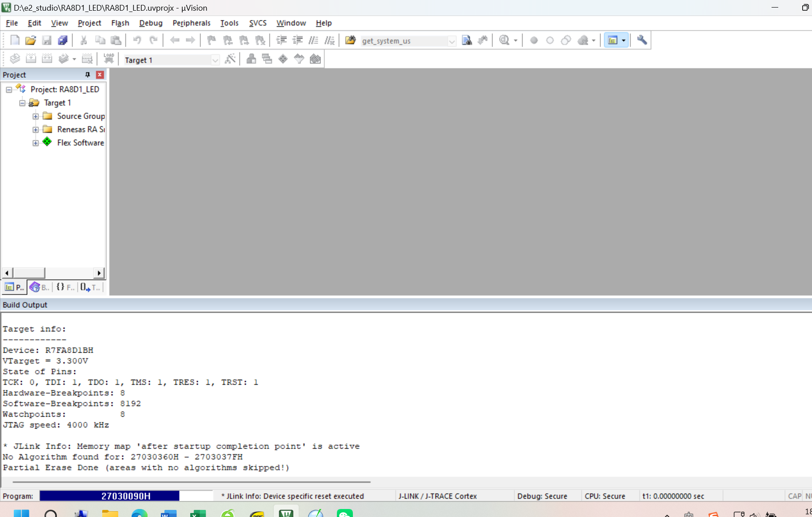812x517 pixels.
Task: Expand the Flex Software node
Action: click(36, 143)
